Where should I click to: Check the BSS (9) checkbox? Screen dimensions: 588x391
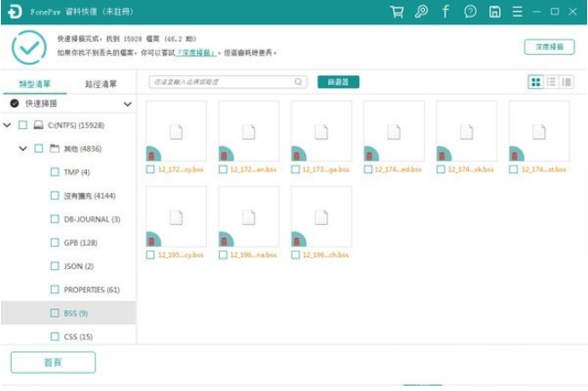[55, 313]
